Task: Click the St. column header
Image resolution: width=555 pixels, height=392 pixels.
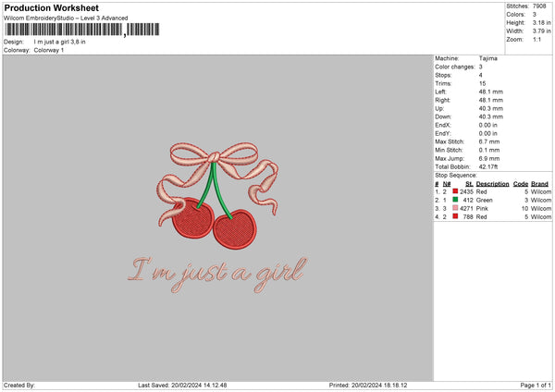Action: click(x=469, y=184)
